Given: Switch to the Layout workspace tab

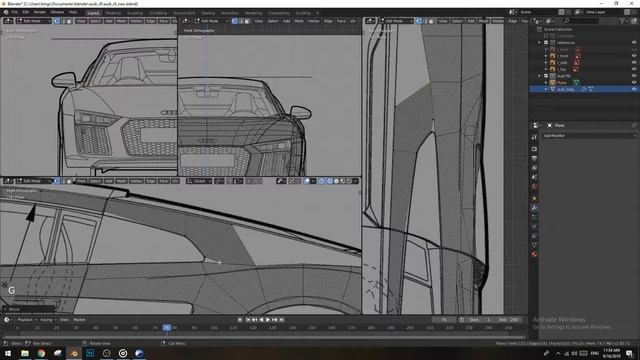Looking at the screenshot, I should 93,13.
